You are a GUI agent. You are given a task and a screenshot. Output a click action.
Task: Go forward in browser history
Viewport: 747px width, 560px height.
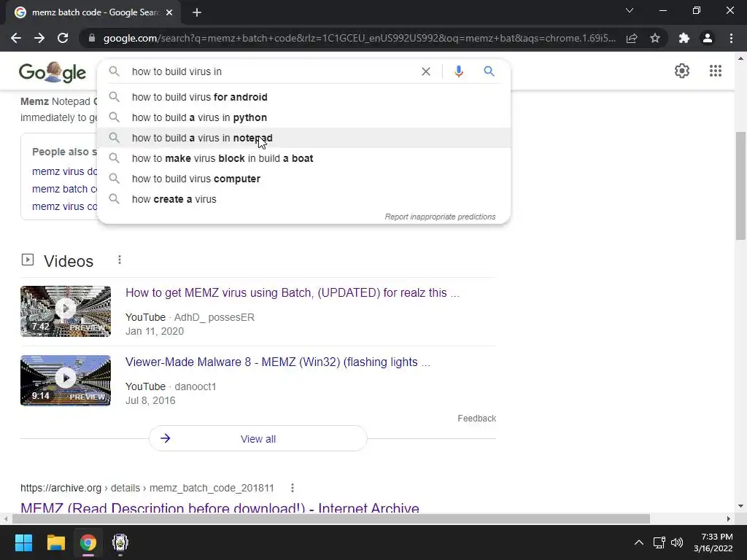[39, 38]
